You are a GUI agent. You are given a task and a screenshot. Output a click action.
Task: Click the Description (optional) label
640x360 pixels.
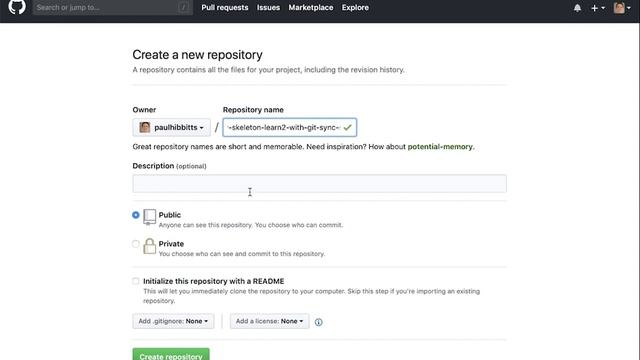(x=169, y=166)
